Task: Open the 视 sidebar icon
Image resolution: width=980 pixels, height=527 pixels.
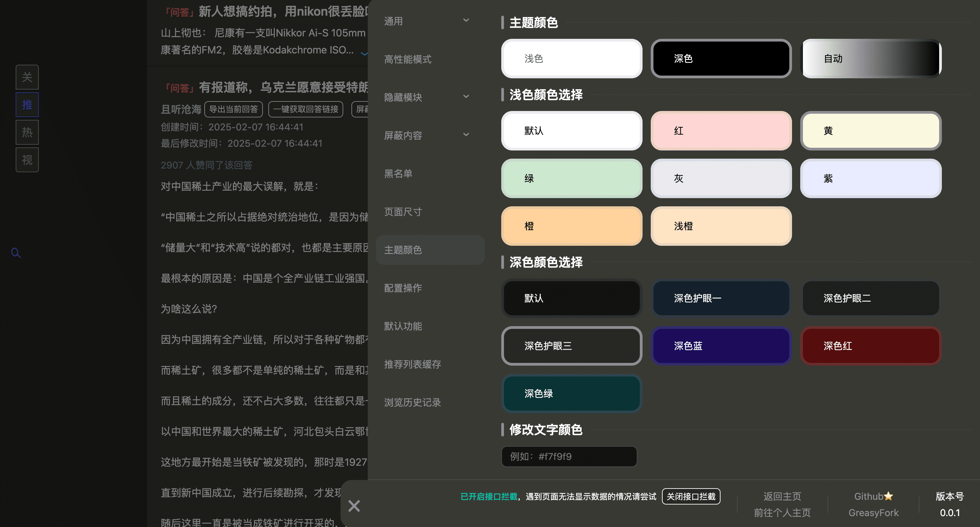Action: tap(27, 160)
